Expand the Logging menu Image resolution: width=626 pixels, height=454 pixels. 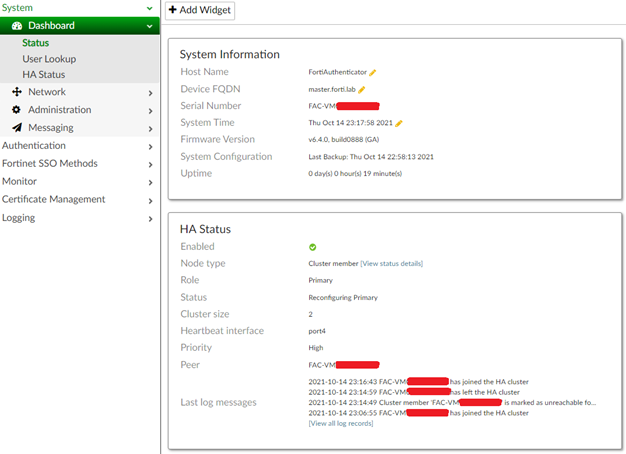[x=150, y=218]
